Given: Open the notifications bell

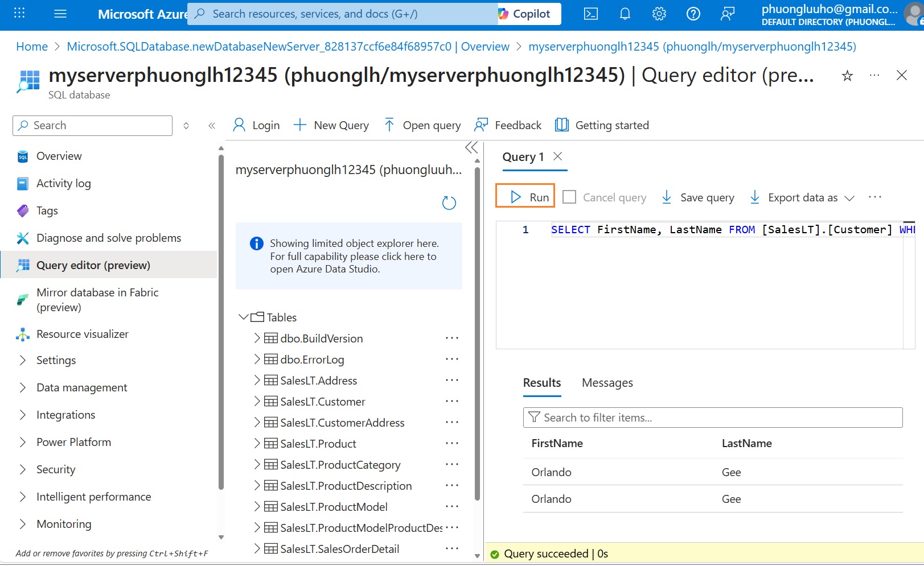Looking at the screenshot, I should point(625,14).
